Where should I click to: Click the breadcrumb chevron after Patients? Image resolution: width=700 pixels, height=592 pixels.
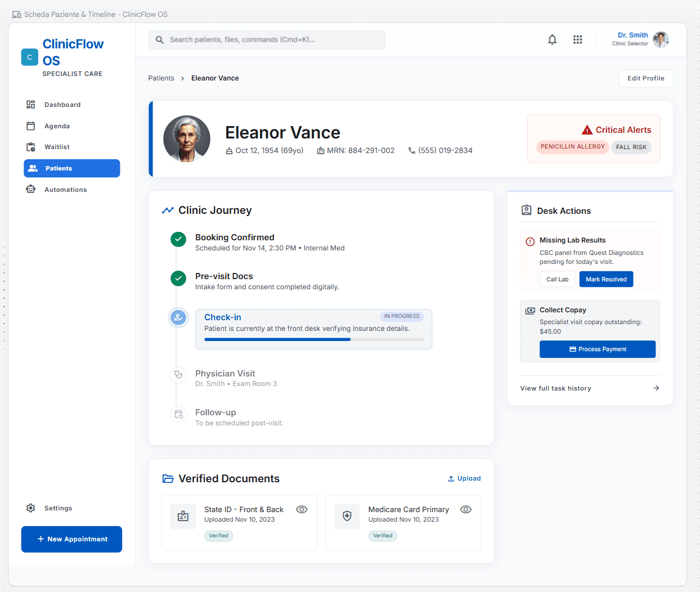click(183, 78)
